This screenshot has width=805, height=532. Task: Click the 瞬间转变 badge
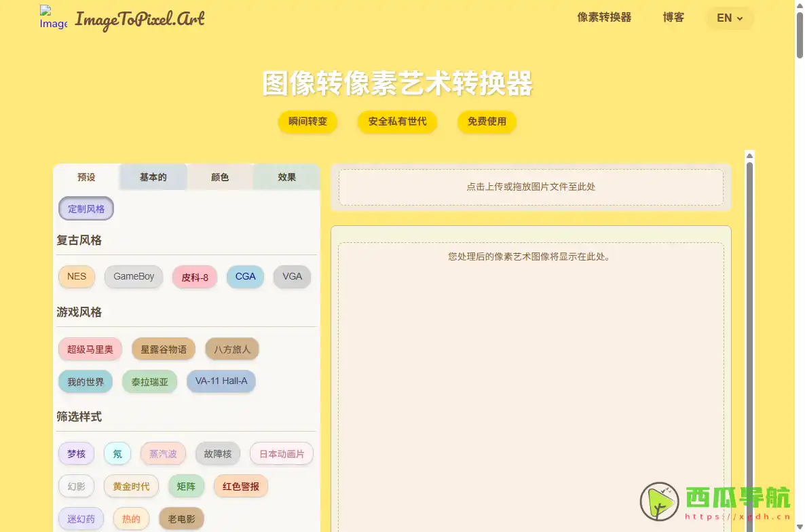(x=307, y=121)
